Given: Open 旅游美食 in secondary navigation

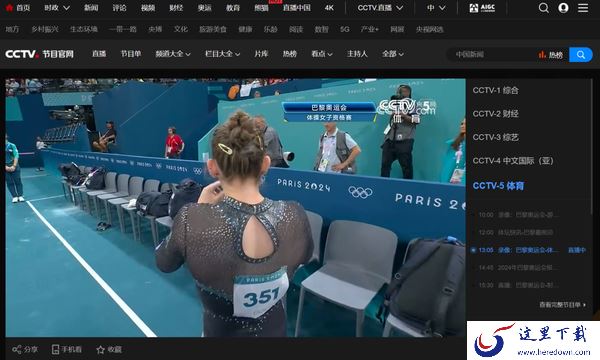Looking at the screenshot, I should pos(213,29).
